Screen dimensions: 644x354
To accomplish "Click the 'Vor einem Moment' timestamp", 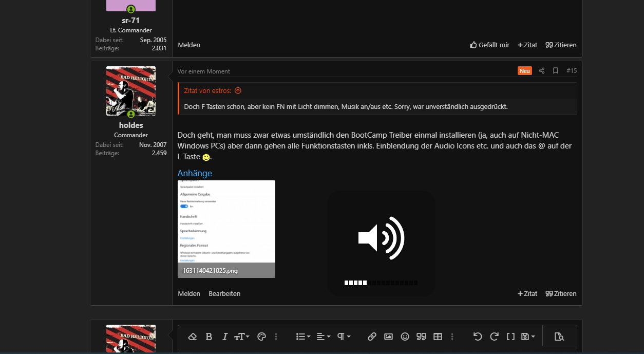I will pyautogui.click(x=204, y=71).
